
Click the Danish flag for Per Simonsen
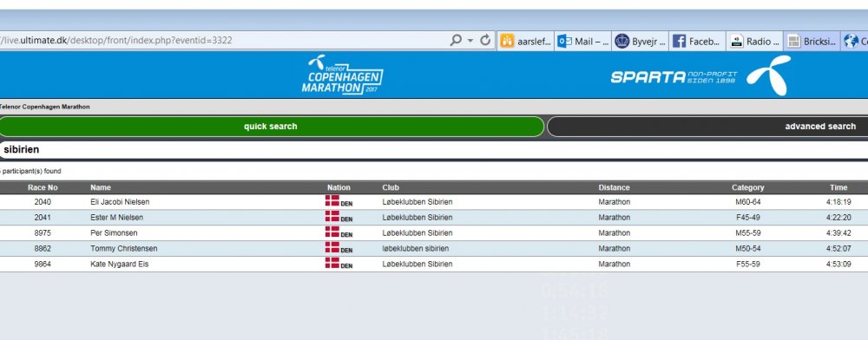click(332, 232)
